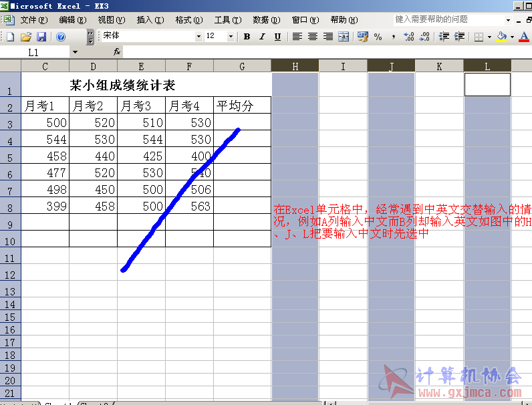Decrease cell indent
This screenshot has height=405, width=532.
(444, 37)
